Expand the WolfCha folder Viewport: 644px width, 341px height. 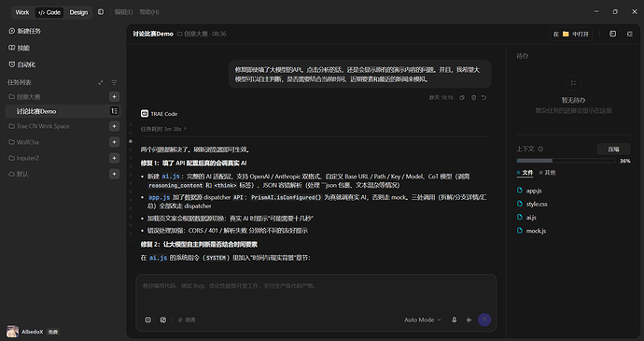[24, 142]
